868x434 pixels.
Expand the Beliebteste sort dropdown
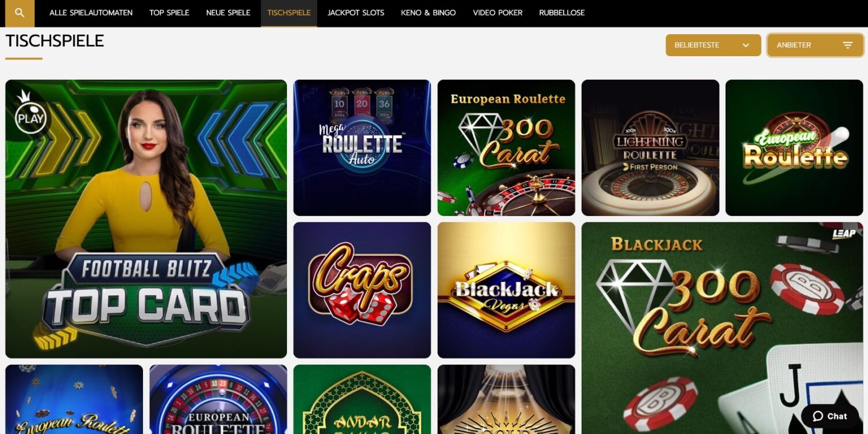point(713,45)
